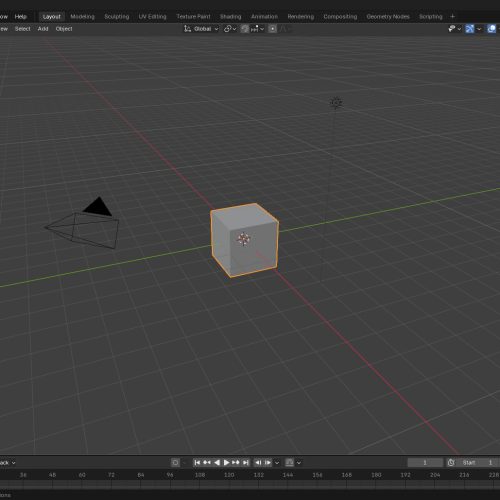
Task: Jump to the timeline end frame
Action: tap(246, 462)
